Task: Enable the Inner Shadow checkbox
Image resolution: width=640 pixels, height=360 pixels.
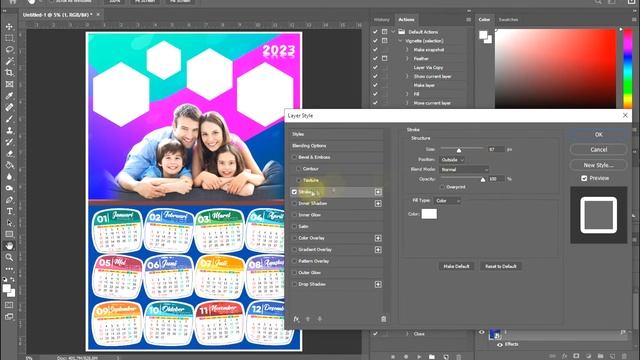Action: (294, 203)
